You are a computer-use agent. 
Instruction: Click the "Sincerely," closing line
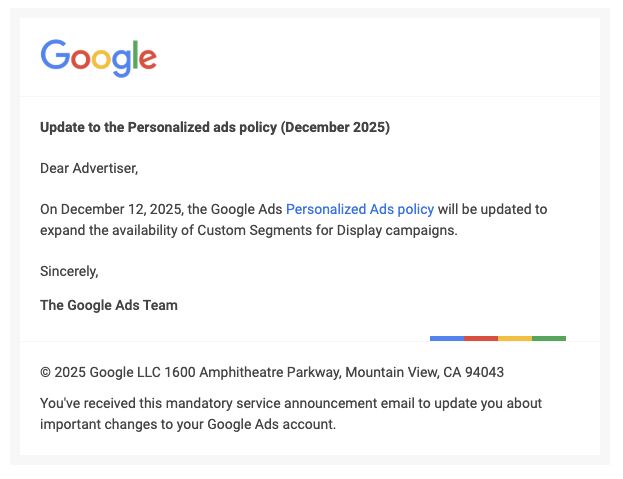point(69,270)
